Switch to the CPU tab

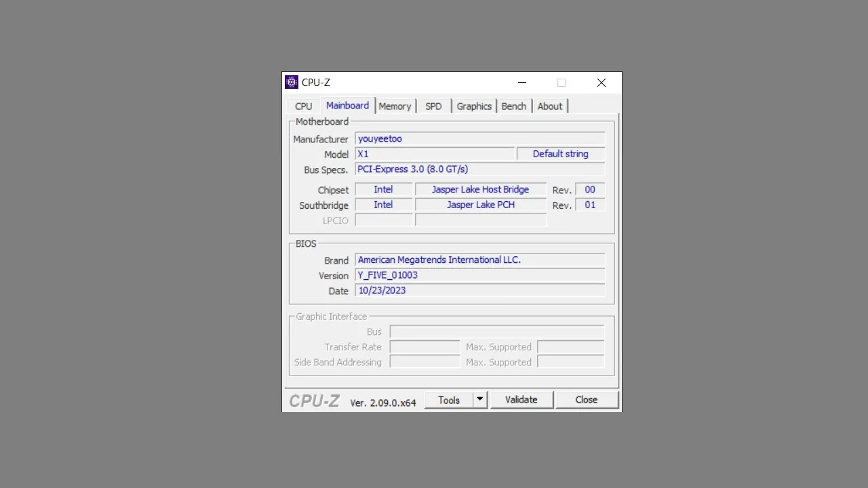(x=302, y=106)
